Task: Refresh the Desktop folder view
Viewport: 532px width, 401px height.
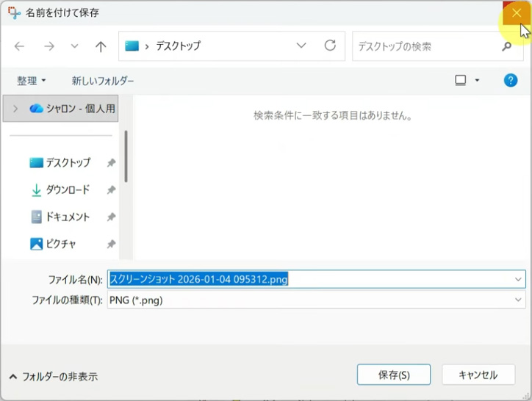Action: 330,46
